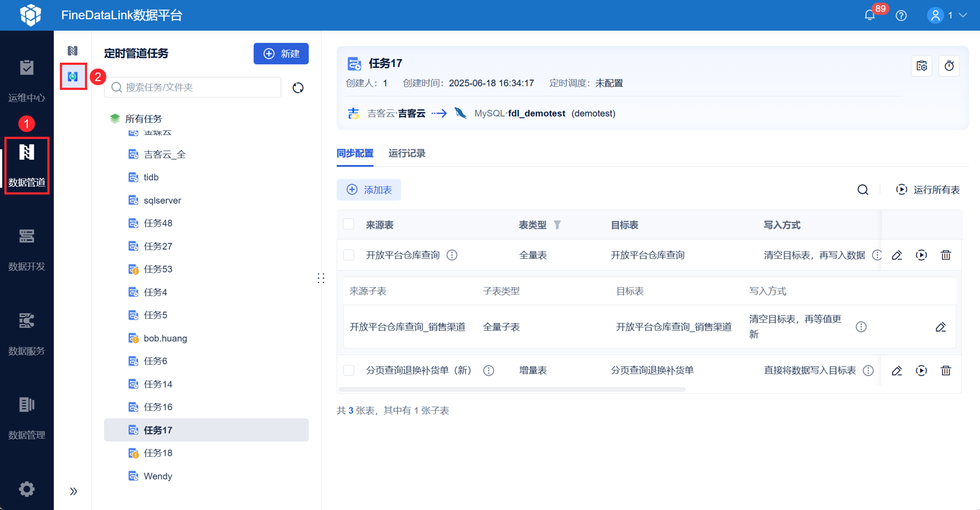Switch to 运行记录 tab
Screen dimensions: 980x510
(407, 154)
